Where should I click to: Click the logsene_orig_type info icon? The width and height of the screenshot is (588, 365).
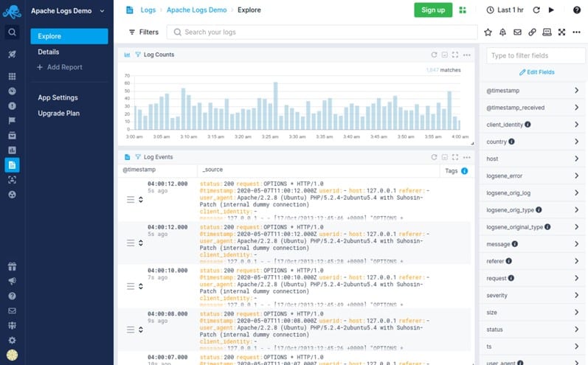pos(539,210)
